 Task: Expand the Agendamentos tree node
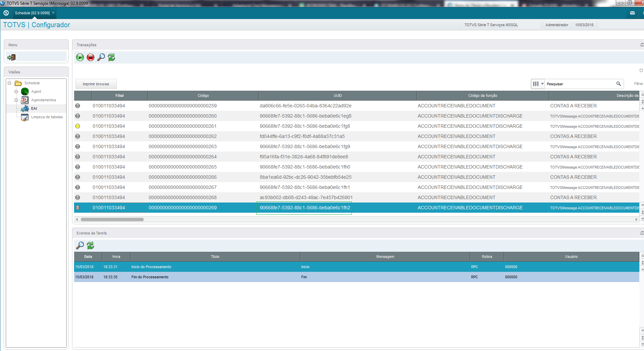coord(16,100)
